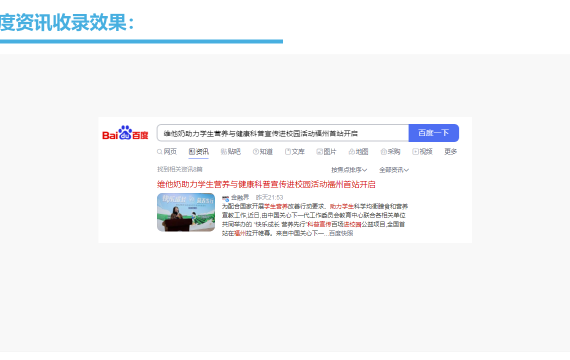Click the result count text above the headline
The image size is (570, 360).
[180, 169]
